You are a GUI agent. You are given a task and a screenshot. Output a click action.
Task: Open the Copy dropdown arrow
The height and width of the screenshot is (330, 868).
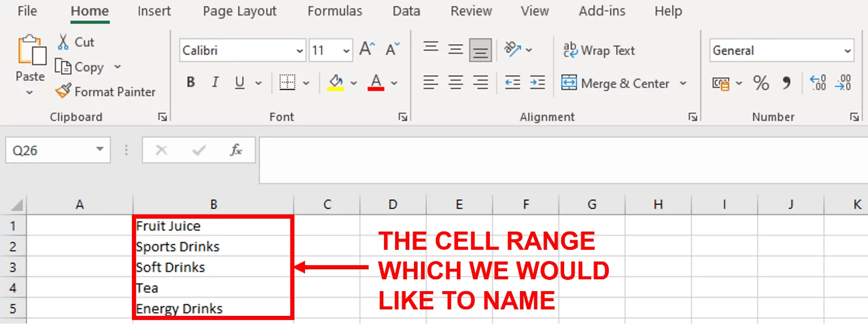(117, 67)
